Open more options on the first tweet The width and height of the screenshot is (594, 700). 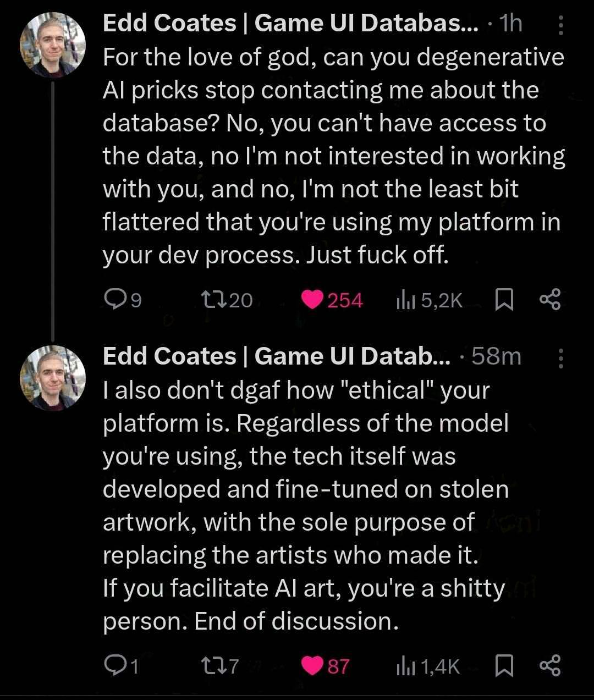560,25
